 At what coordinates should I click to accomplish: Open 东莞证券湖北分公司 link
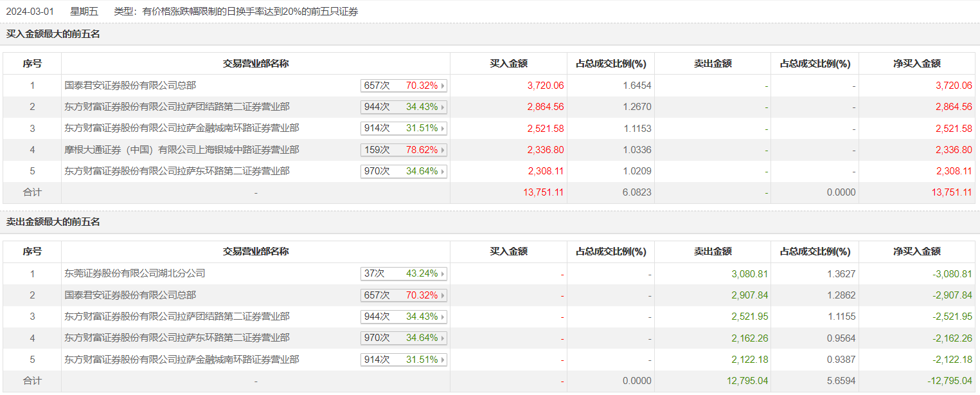(135, 273)
